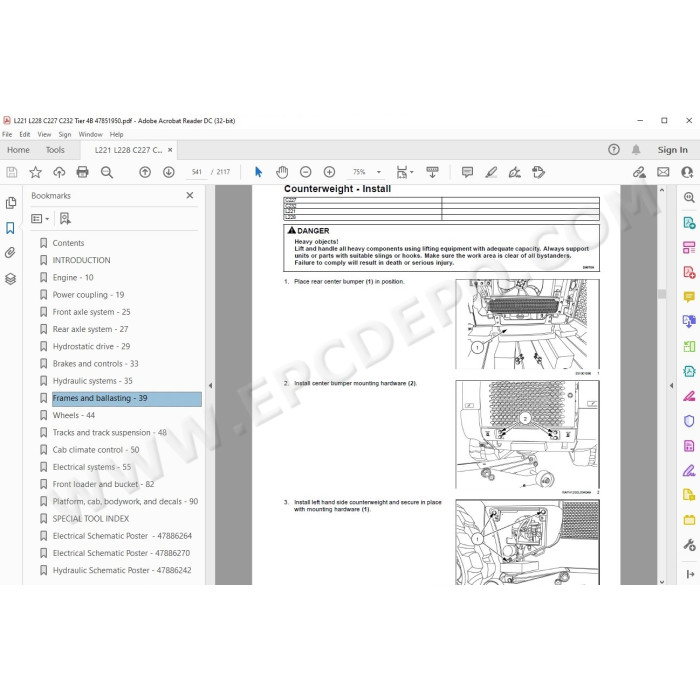Viewport: 700px width, 700px height.
Task: Zoom out with minus button
Action: click(305, 172)
